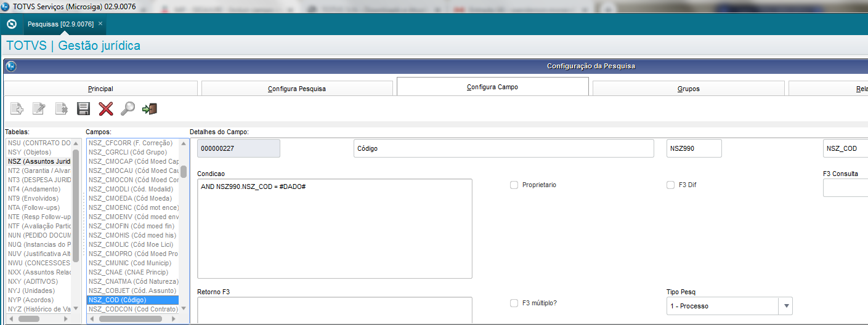Select NSZ_CNAE (CNAE Princip) field

133,272
